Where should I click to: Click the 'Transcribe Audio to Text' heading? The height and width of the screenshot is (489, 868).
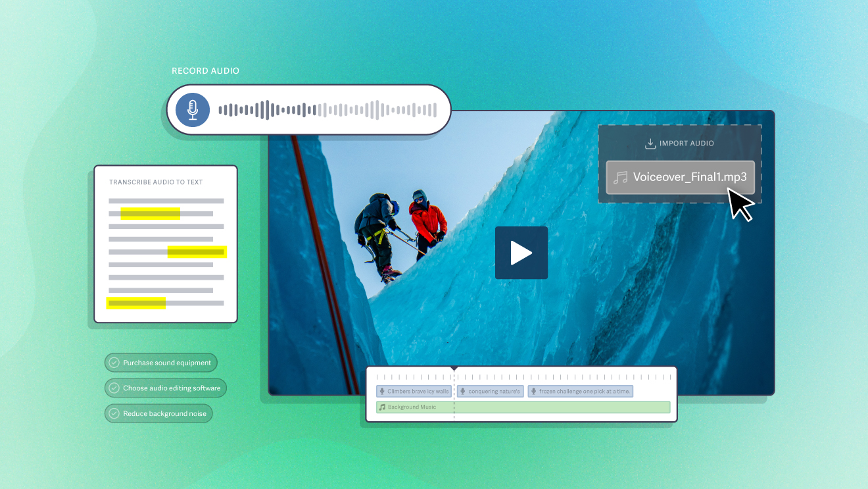point(156,182)
